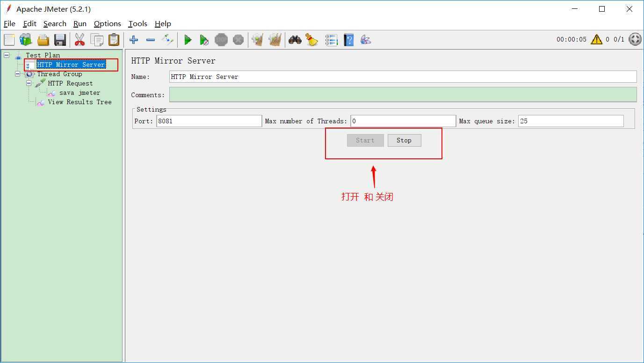
Task: Click the 0/1 active threads count
Action: pyautogui.click(x=619, y=39)
